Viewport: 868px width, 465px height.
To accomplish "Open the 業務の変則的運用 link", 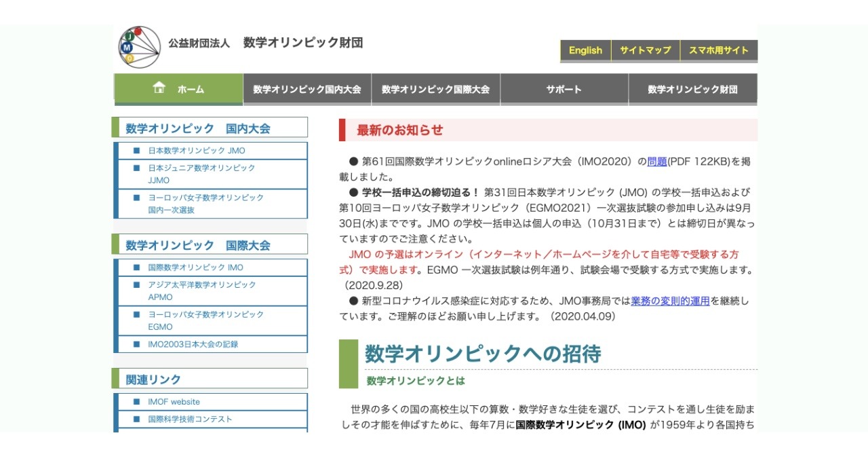I will [670, 301].
